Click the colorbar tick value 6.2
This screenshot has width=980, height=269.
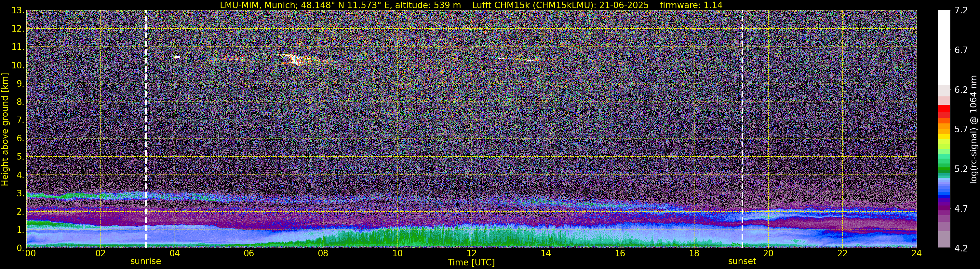tap(961, 90)
